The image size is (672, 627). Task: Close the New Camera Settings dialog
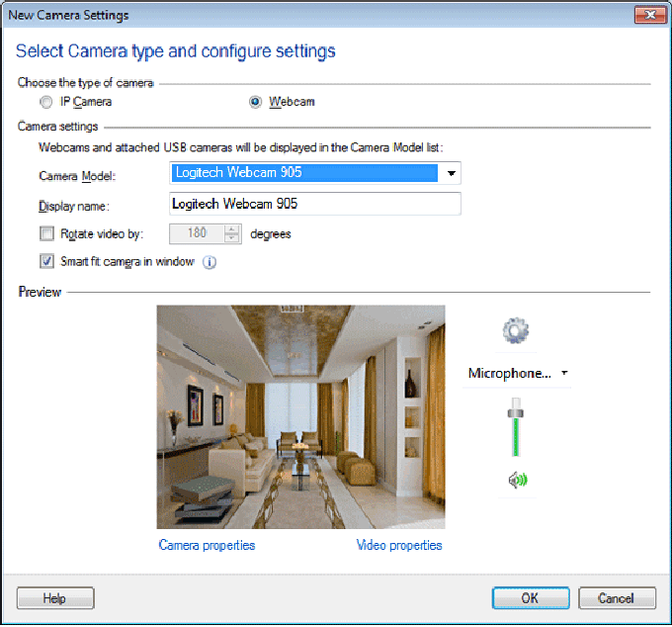[647, 15]
